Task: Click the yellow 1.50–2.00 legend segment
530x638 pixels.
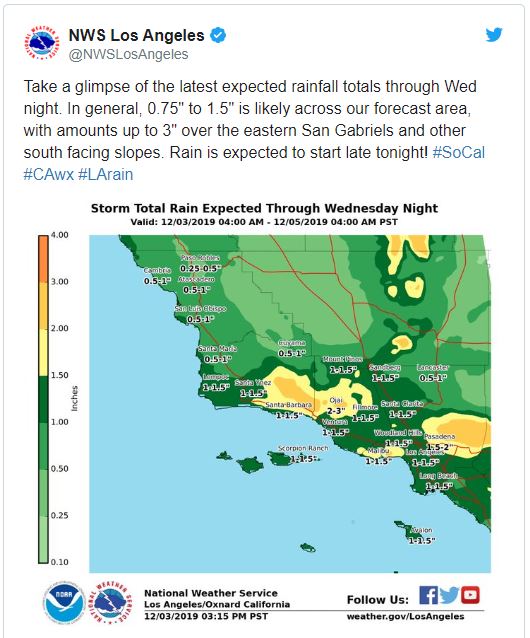Action: coord(43,352)
